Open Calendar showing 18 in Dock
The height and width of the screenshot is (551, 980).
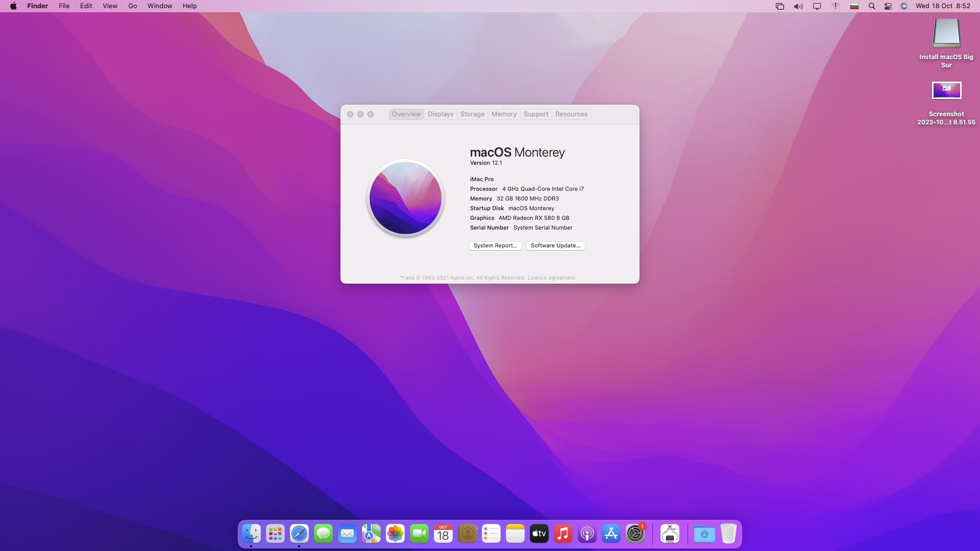pos(443,534)
